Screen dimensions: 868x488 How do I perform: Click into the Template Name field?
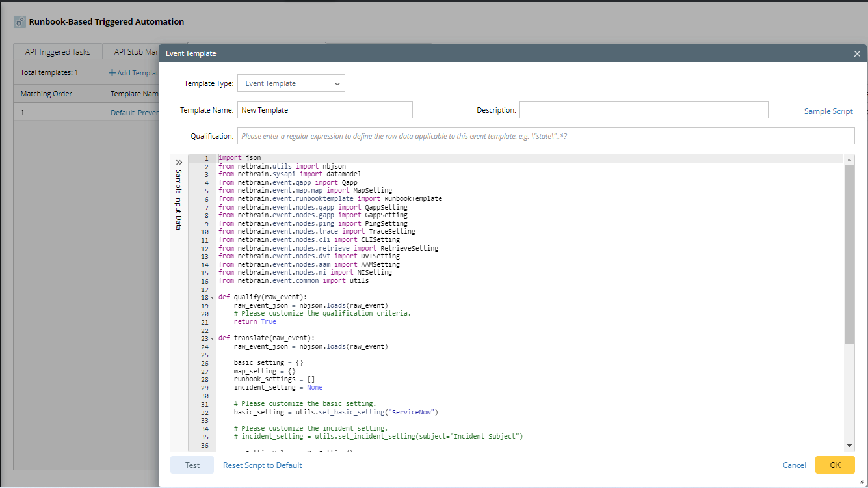tap(325, 110)
